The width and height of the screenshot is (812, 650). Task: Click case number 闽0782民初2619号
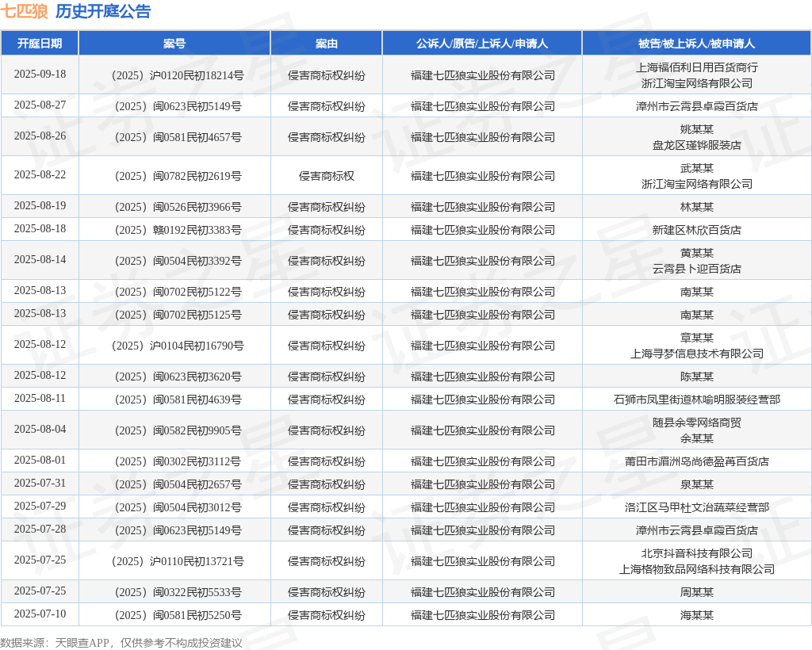click(178, 176)
